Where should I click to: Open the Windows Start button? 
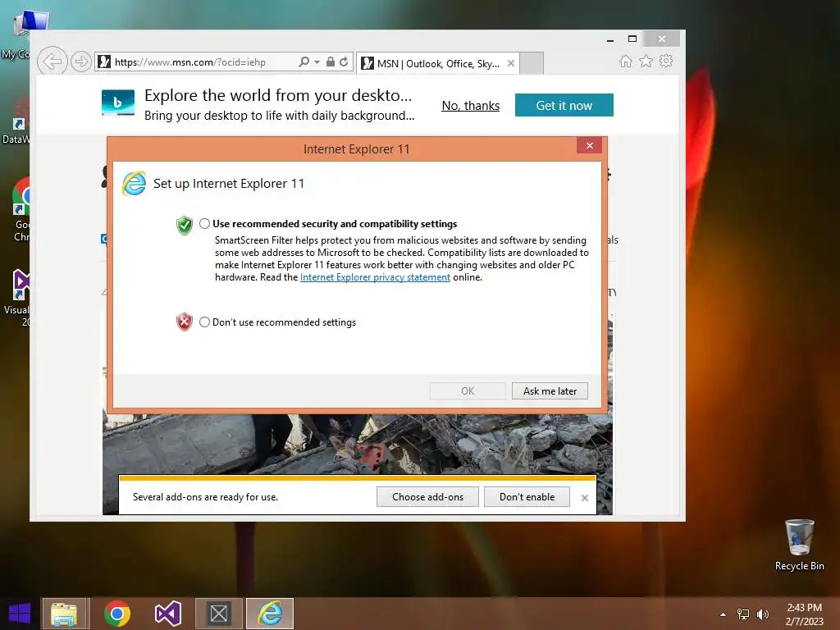click(x=20, y=614)
